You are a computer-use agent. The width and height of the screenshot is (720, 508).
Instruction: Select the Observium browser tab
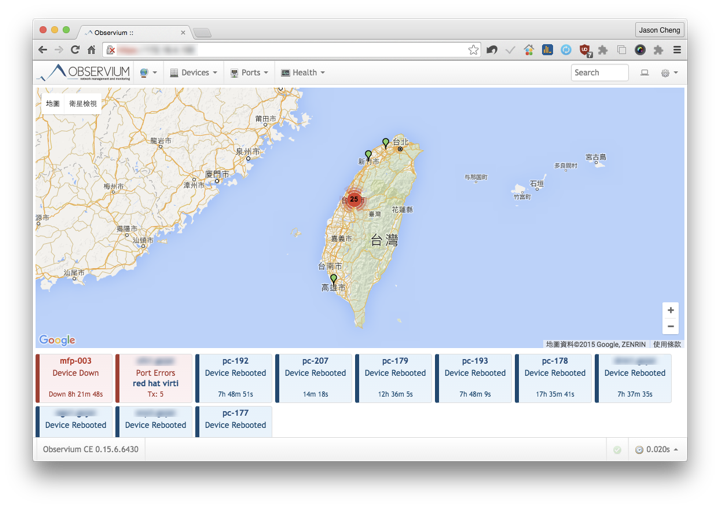tap(133, 33)
